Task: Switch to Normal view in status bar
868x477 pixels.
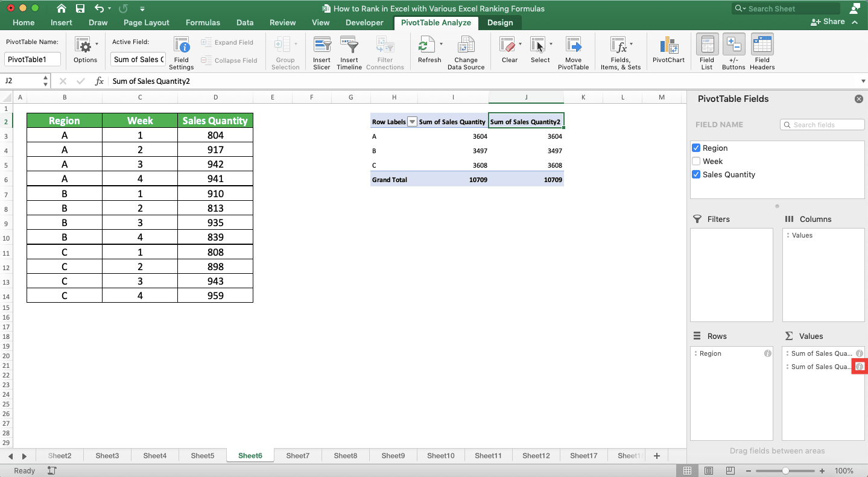Action: pyautogui.click(x=687, y=470)
